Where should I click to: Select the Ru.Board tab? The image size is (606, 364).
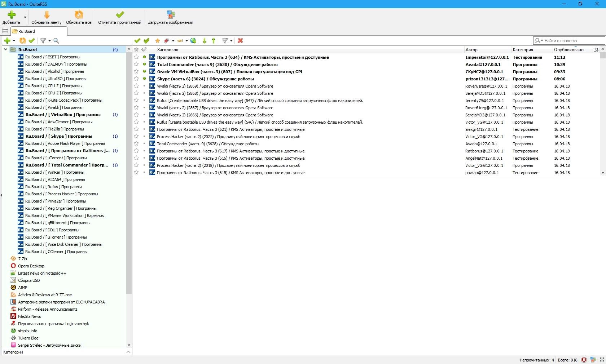pos(38,31)
